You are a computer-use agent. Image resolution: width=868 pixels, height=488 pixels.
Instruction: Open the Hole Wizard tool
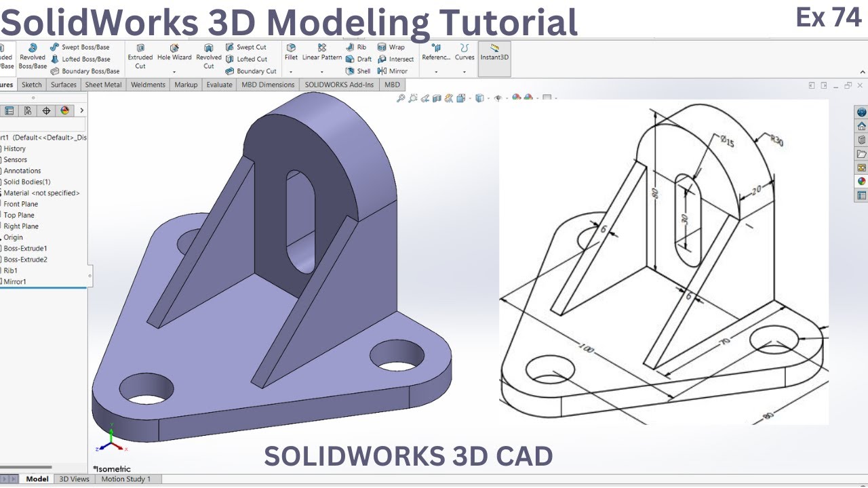(x=174, y=53)
